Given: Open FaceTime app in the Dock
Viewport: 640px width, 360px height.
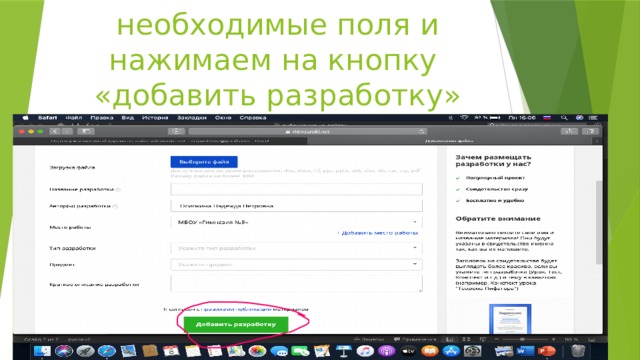Looking at the screenshot, I should point(300,351).
